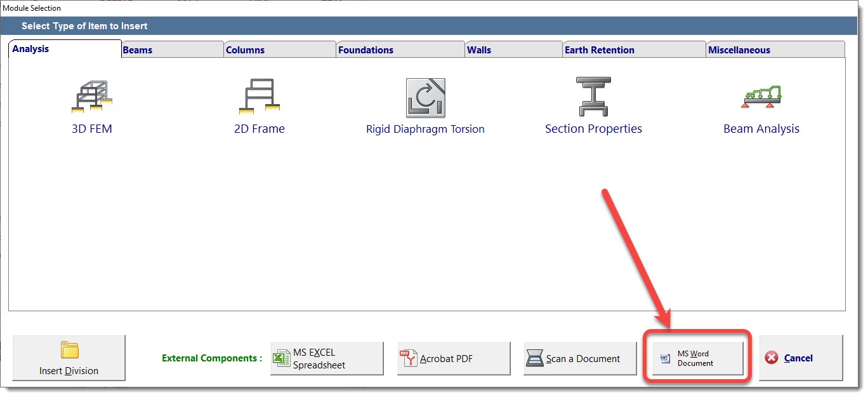Select the 2D Frame module icon
Screen dimensions: 868x397
coord(260,97)
